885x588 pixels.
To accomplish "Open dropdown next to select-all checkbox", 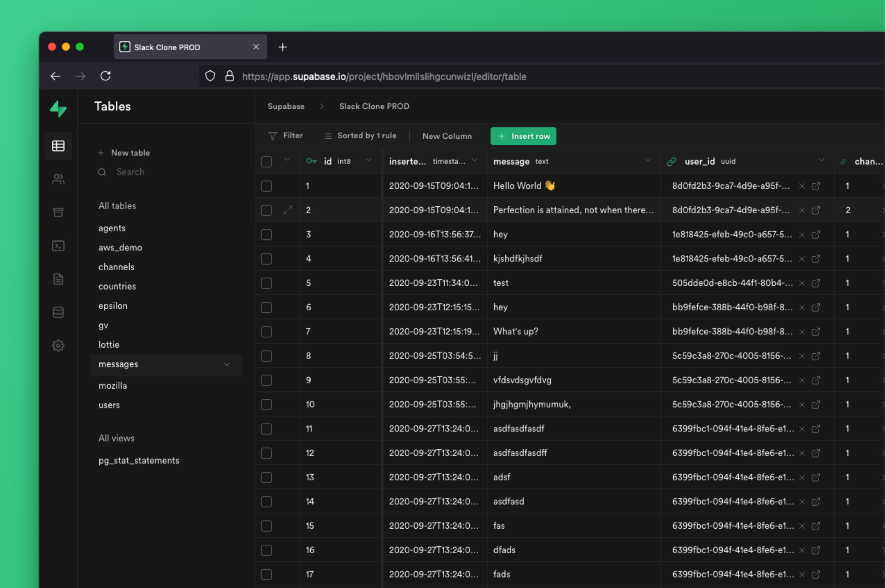I will tap(287, 159).
